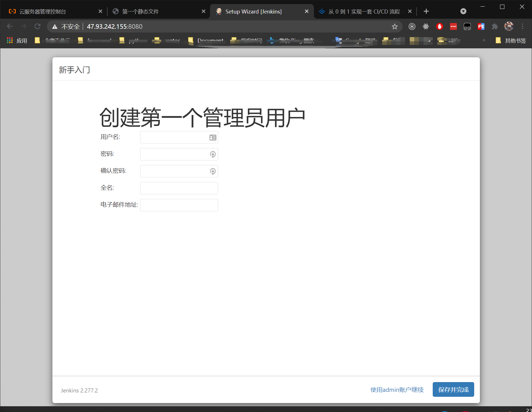Select the Setup Wizard [Jenkins] tab

pyautogui.click(x=262, y=12)
